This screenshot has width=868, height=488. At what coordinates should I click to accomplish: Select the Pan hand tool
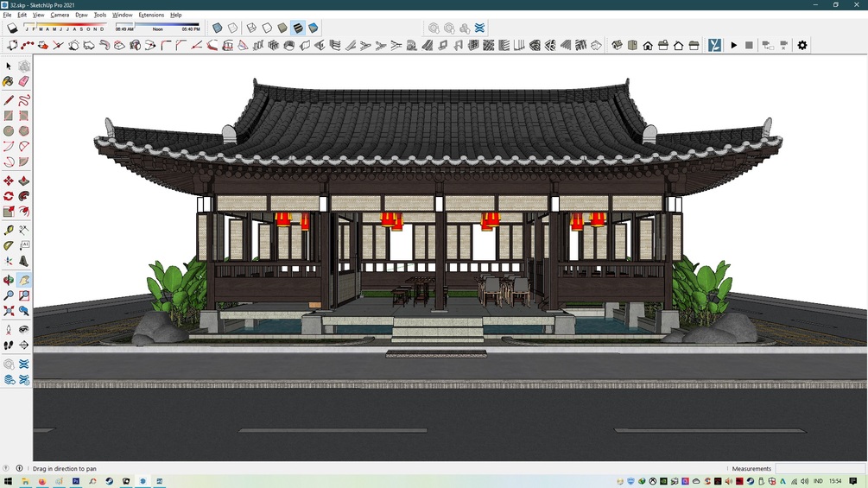pyautogui.click(x=24, y=281)
